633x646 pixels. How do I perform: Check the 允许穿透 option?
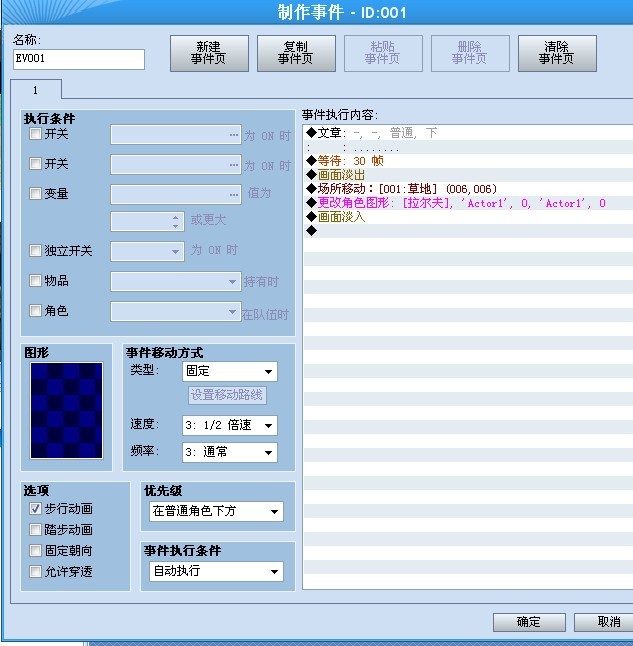pos(35,571)
